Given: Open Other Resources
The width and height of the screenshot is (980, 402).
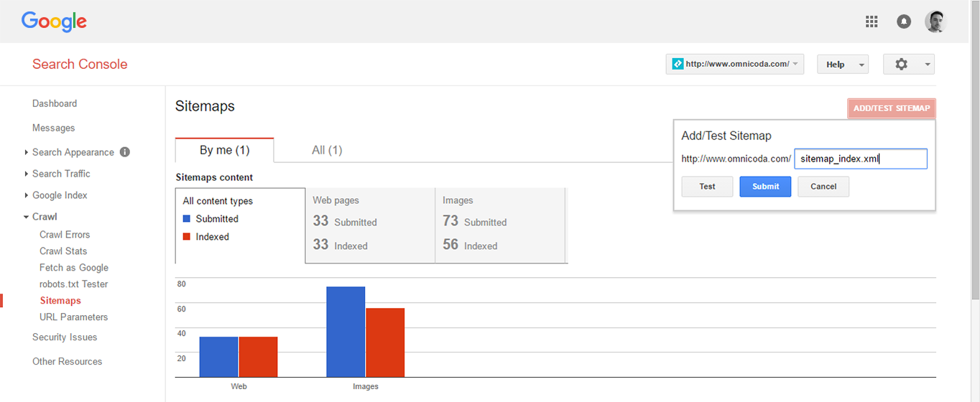Looking at the screenshot, I should click(68, 362).
